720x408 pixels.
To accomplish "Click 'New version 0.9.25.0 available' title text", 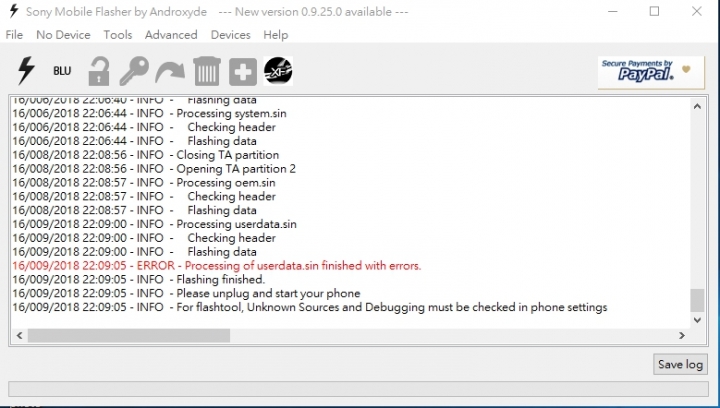I will [x=314, y=11].
